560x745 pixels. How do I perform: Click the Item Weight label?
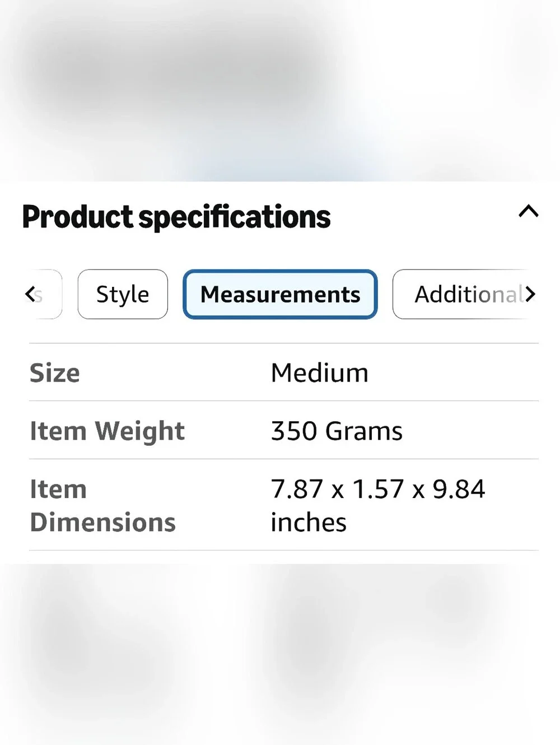click(107, 431)
